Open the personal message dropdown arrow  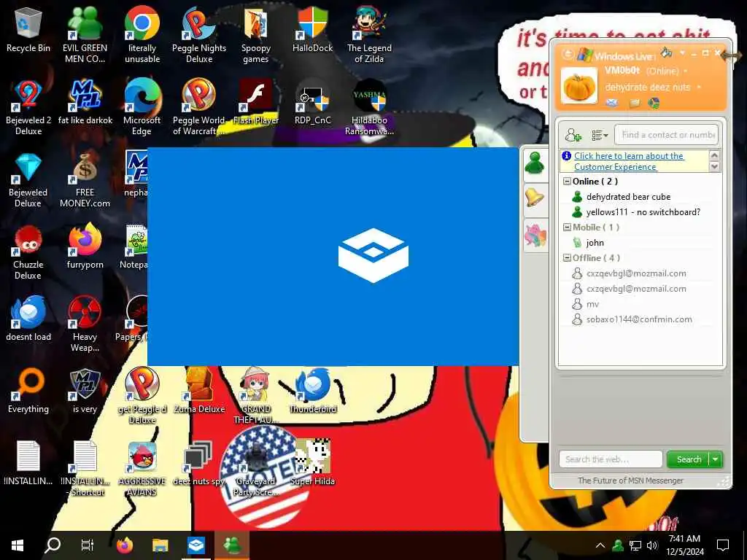699,87
